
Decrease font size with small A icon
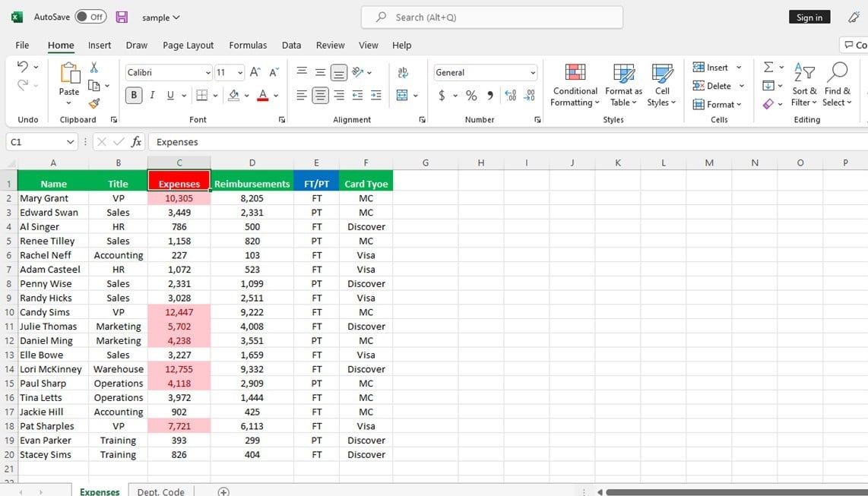click(x=274, y=72)
